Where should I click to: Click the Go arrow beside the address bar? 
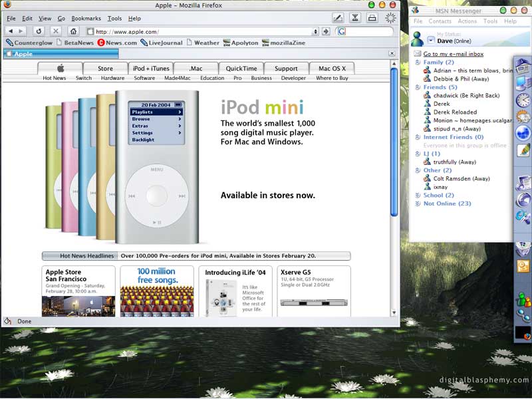[x=326, y=31]
